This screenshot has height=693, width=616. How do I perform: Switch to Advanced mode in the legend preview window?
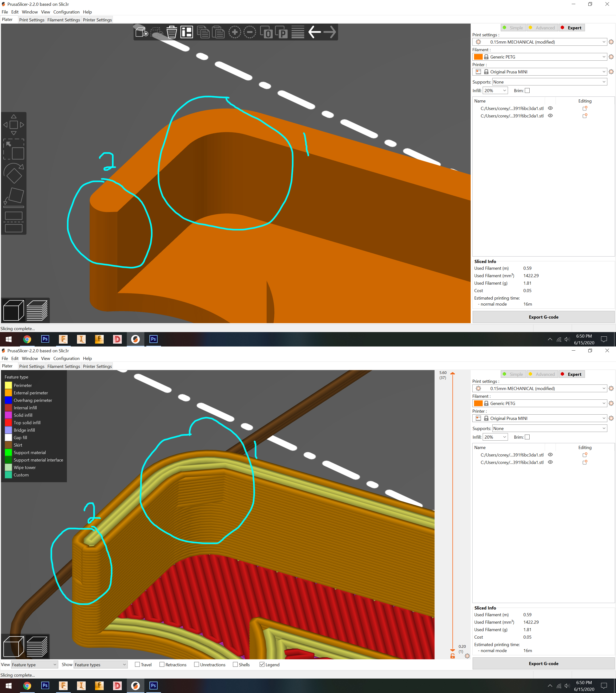542,374
